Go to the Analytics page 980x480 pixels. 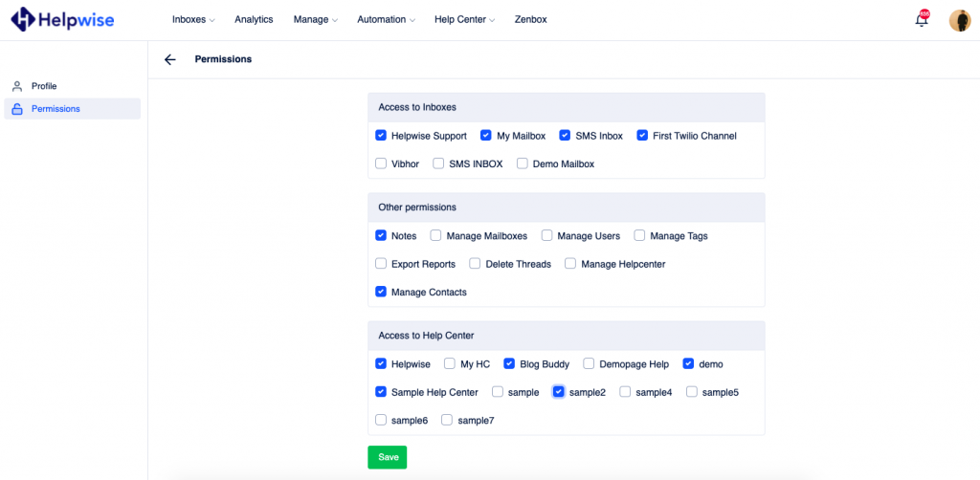tap(254, 19)
